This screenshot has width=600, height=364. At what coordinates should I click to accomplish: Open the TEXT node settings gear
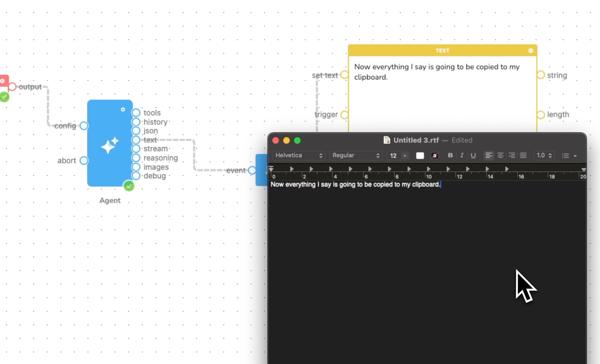tap(530, 51)
